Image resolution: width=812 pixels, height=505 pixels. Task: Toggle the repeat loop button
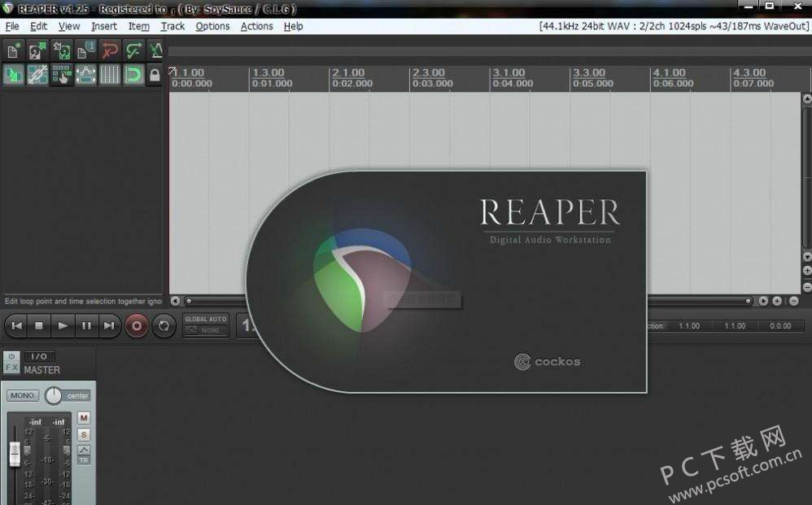coord(164,325)
